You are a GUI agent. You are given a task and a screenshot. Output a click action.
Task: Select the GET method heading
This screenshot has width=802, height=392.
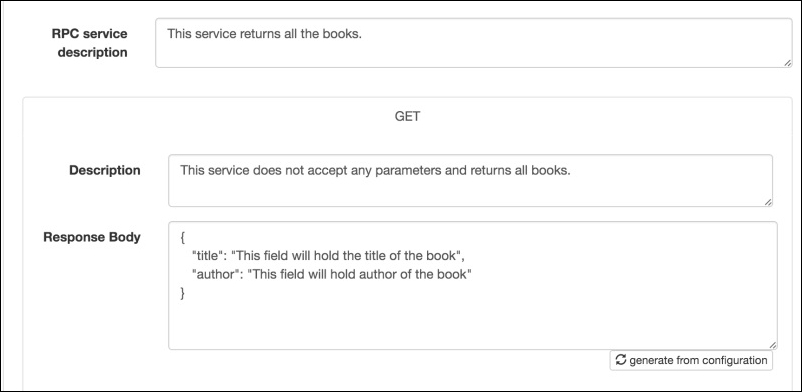(x=407, y=117)
